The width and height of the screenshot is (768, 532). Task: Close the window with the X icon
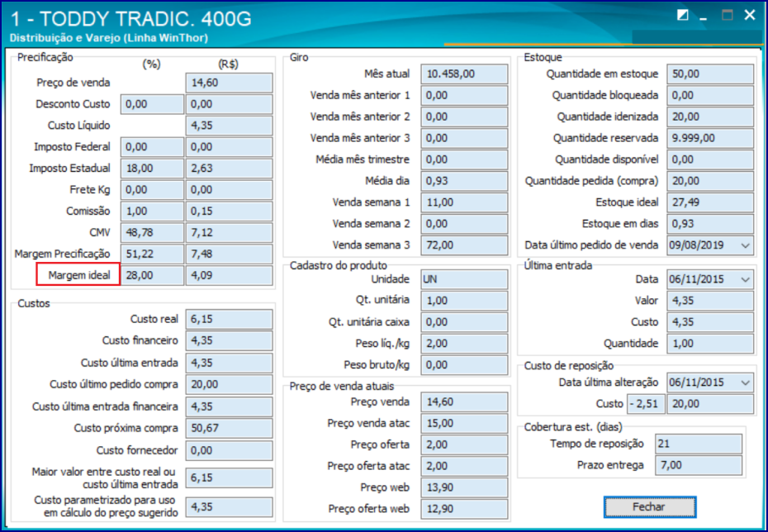(x=750, y=15)
